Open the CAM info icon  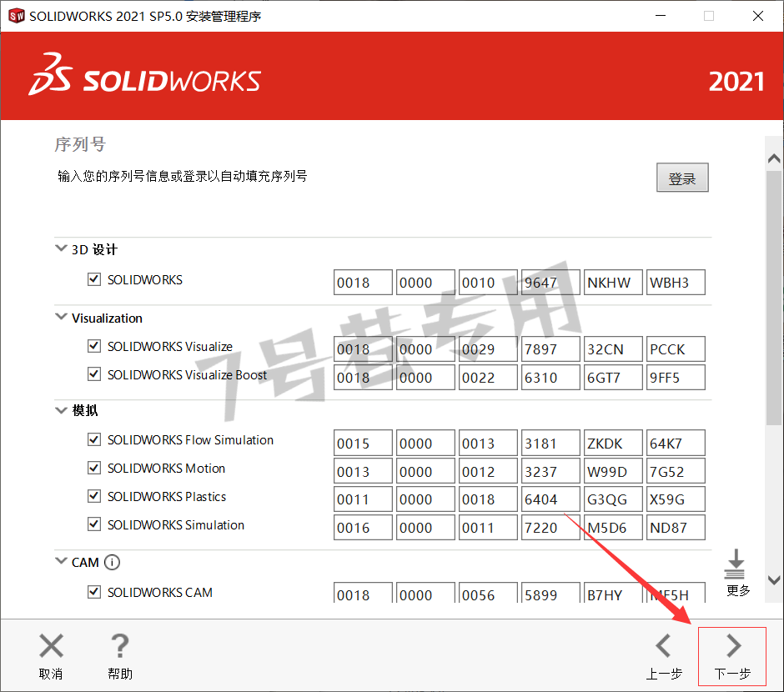pos(112,562)
